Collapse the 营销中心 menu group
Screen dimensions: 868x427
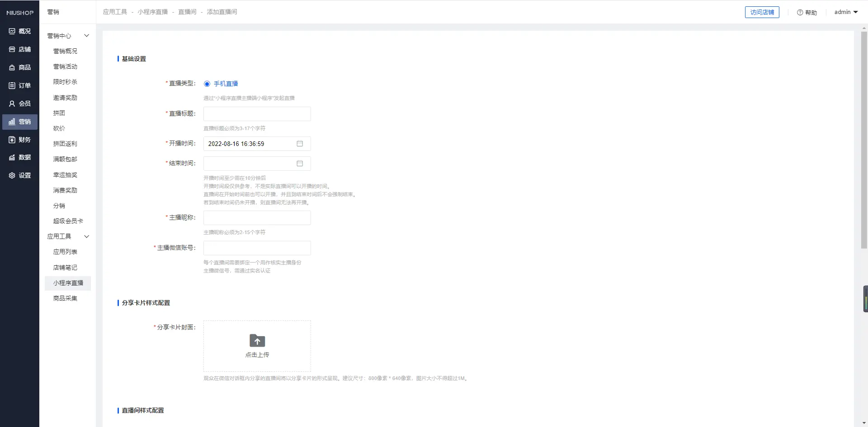tap(87, 36)
